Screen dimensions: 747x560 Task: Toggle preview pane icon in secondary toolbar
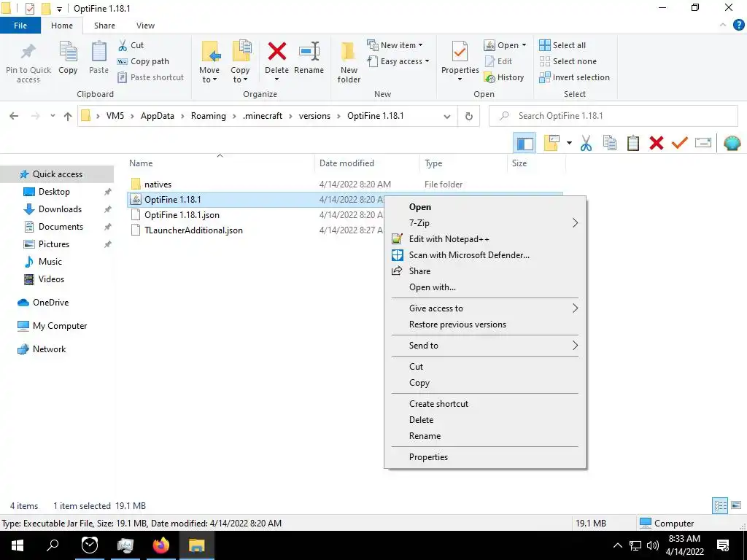pos(525,143)
